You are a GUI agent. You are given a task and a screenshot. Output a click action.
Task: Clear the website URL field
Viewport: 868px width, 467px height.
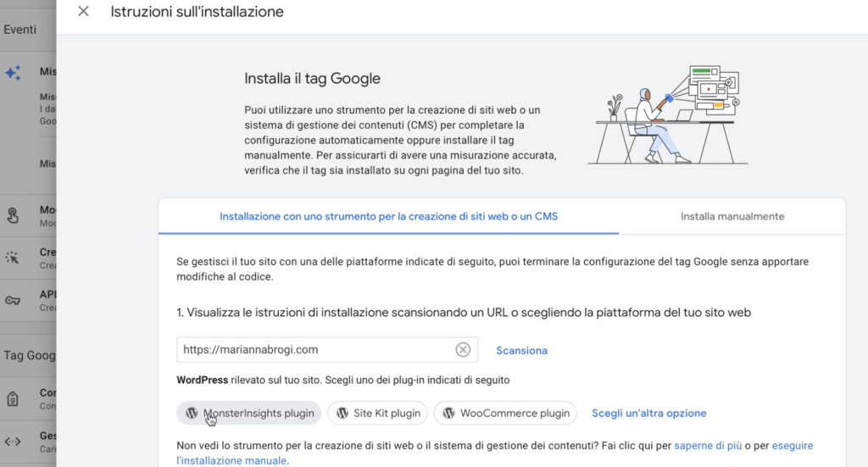463,350
